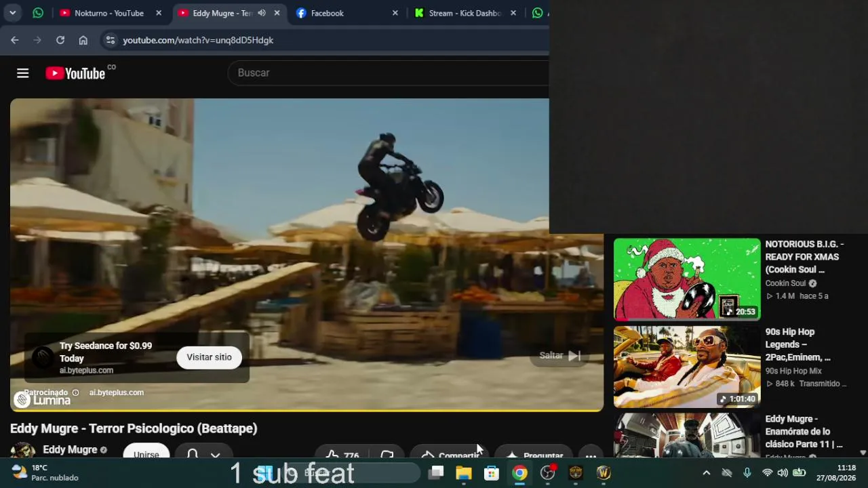Open Task View in the taskbar

(x=437, y=472)
